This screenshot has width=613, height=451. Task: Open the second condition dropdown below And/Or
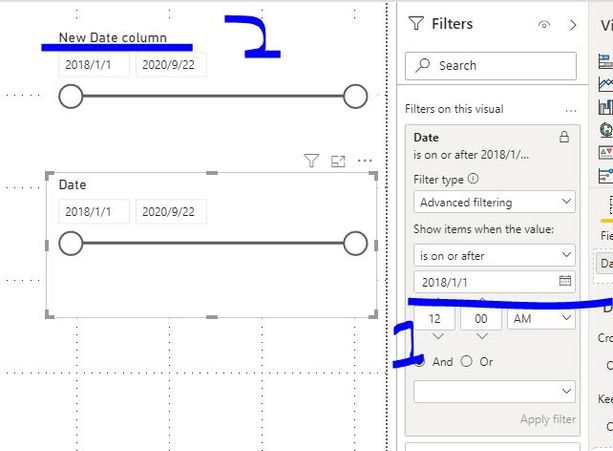pyautogui.click(x=494, y=391)
